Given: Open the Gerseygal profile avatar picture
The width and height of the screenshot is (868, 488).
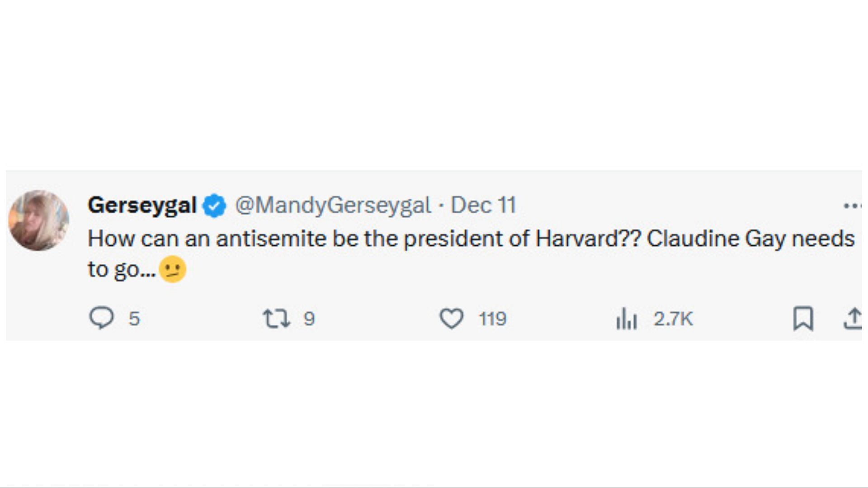Looking at the screenshot, I should [39, 221].
